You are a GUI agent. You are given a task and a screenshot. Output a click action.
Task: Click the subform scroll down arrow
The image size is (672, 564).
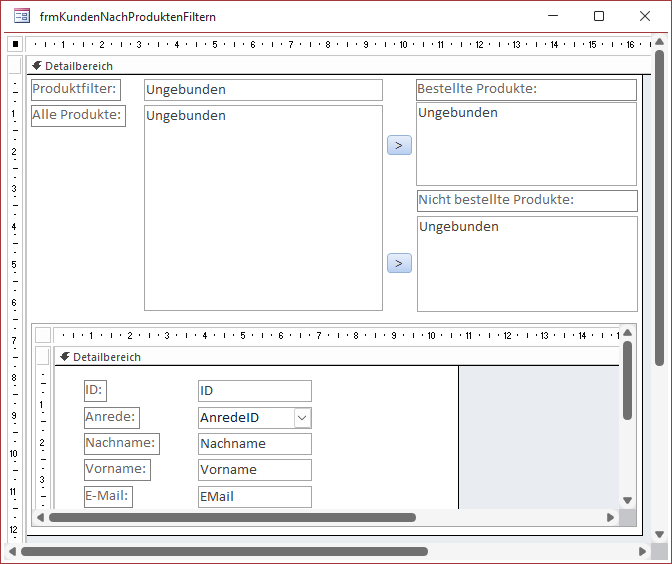(x=627, y=500)
